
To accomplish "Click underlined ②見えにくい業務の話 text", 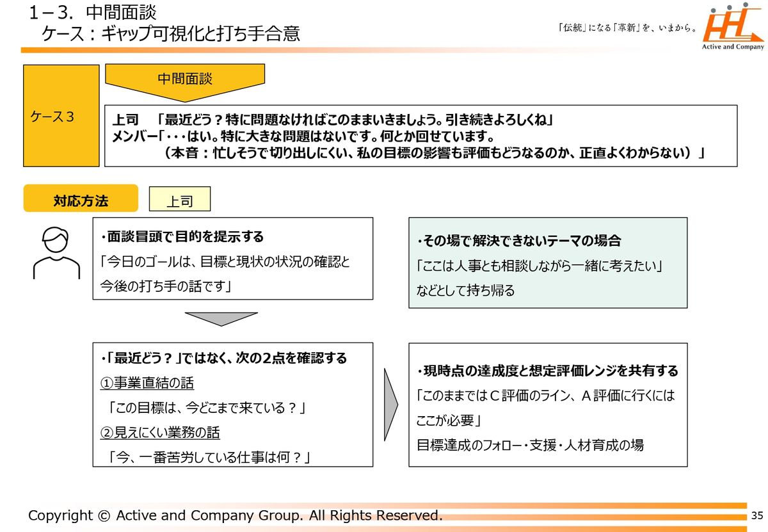I will click(x=160, y=433).
